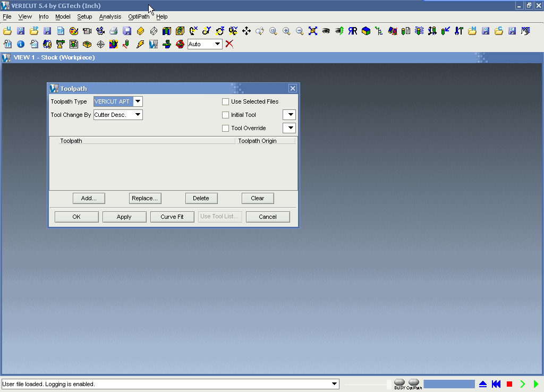This screenshot has width=544, height=392.
Task: Click zoom out magnifier beside Fit icon
Action: (300, 31)
